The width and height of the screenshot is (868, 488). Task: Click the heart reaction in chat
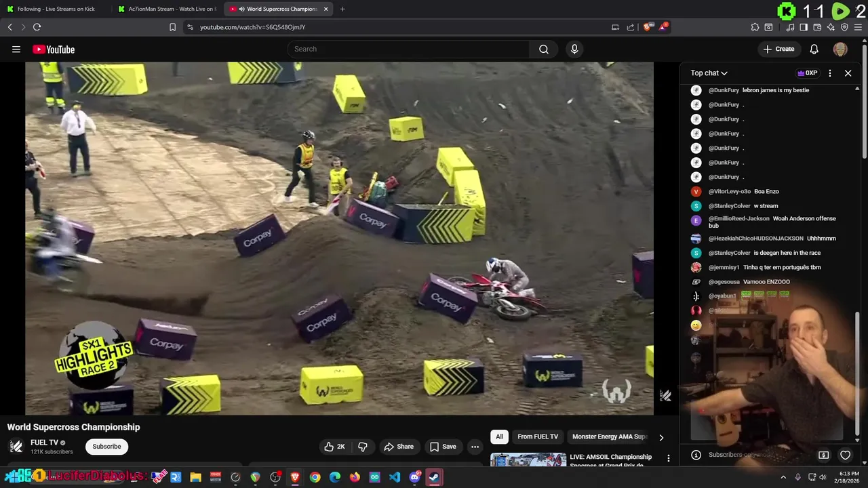tap(846, 455)
